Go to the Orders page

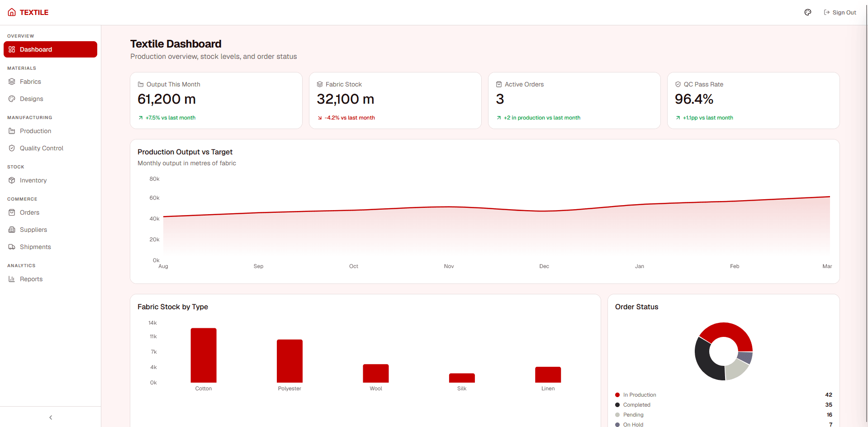pyautogui.click(x=50, y=212)
